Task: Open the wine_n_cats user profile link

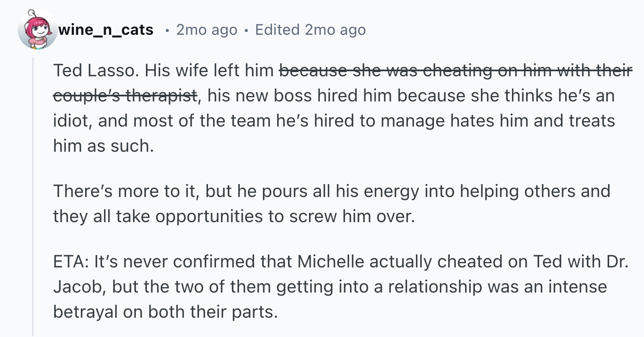Action: (x=106, y=30)
